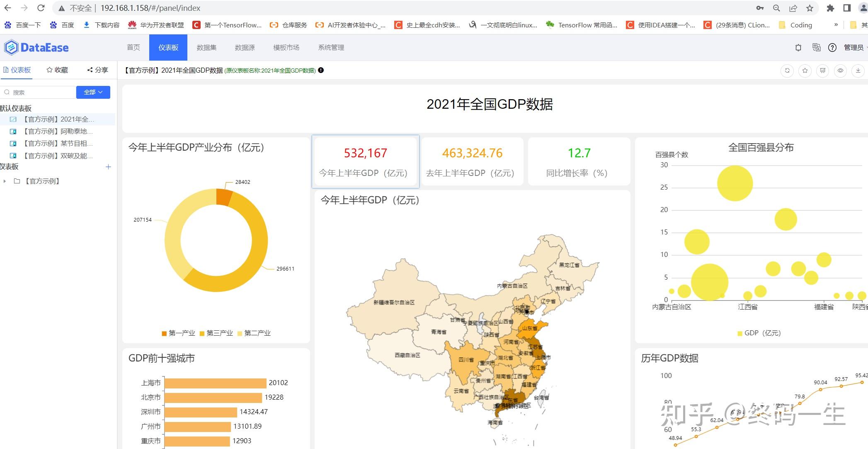
Task: Open the 全部 filter dropdown
Action: (x=93, y=92)
